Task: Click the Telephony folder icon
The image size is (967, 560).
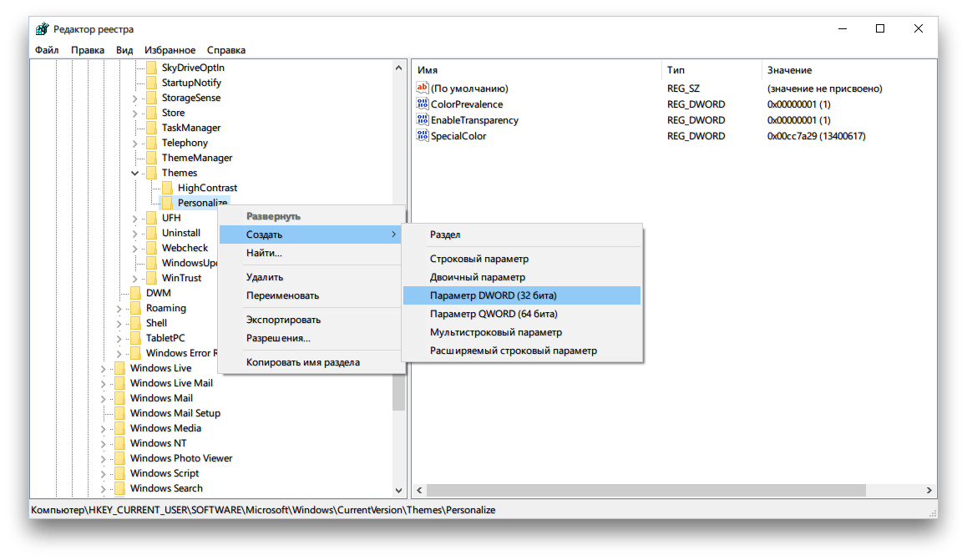Action: [x=152, y=143]
